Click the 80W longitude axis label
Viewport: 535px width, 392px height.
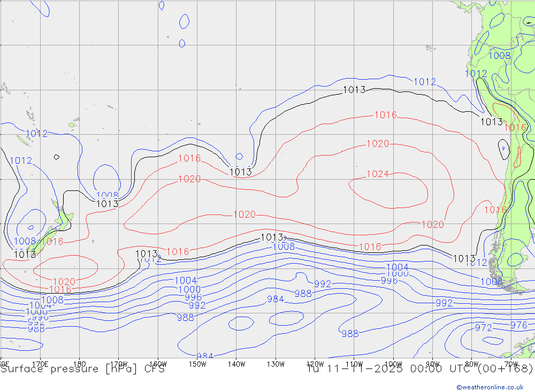(472, 364)
